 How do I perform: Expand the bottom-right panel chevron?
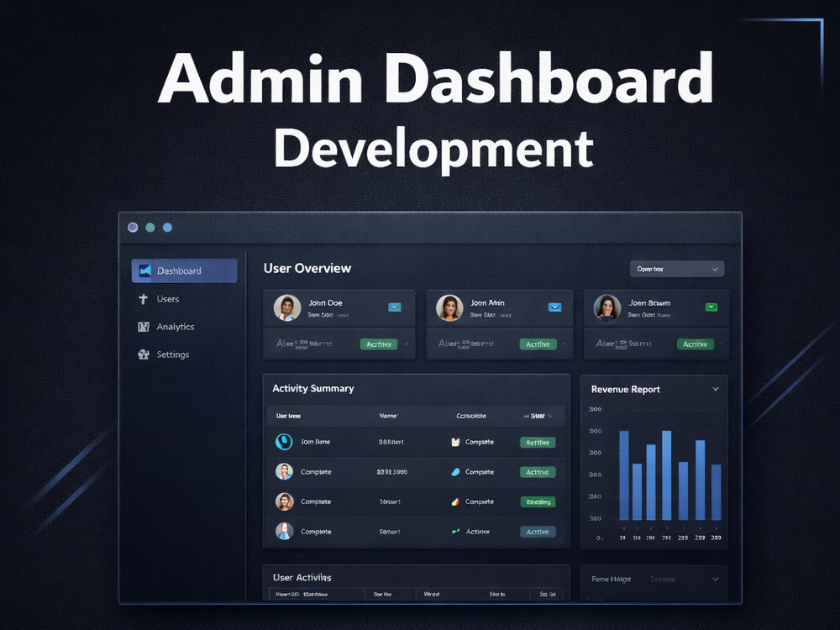[716, 579]
